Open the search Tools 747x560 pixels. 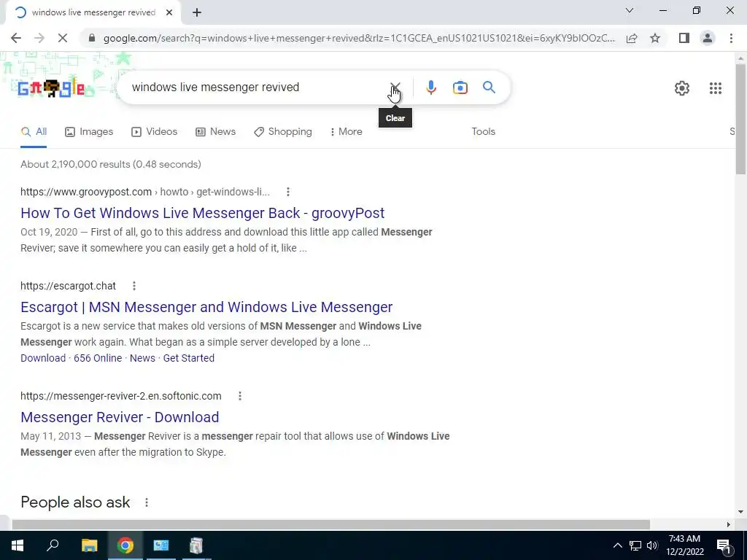coord(483,132)
